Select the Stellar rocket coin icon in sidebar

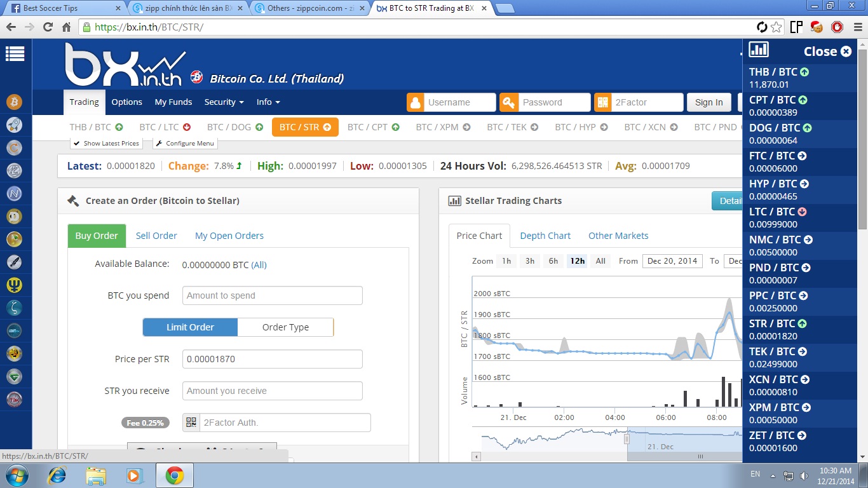15,125
